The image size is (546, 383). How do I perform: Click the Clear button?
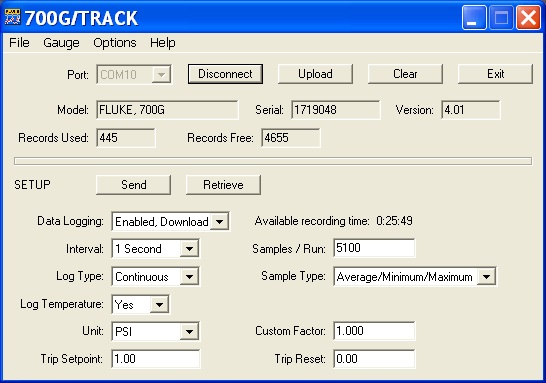[405, 74]
